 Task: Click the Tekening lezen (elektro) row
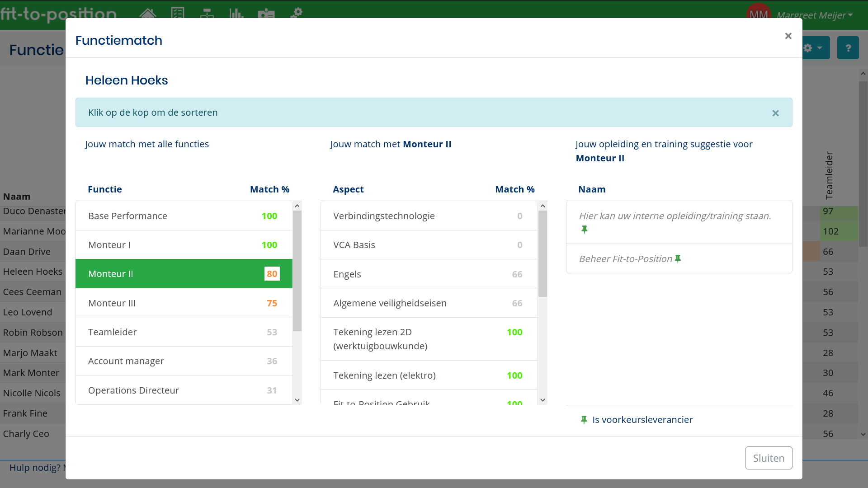click(429, 375)
